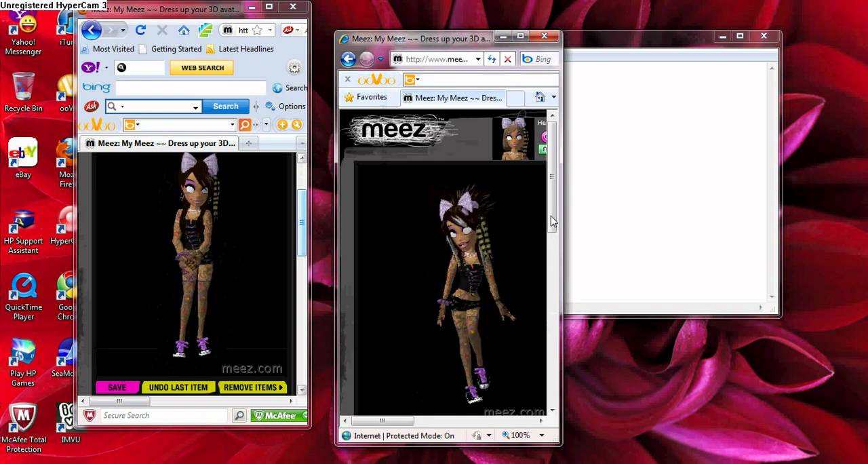868x464 pixels.
Task: Go back in the Firefox window
Action: (x=91, y=30)
